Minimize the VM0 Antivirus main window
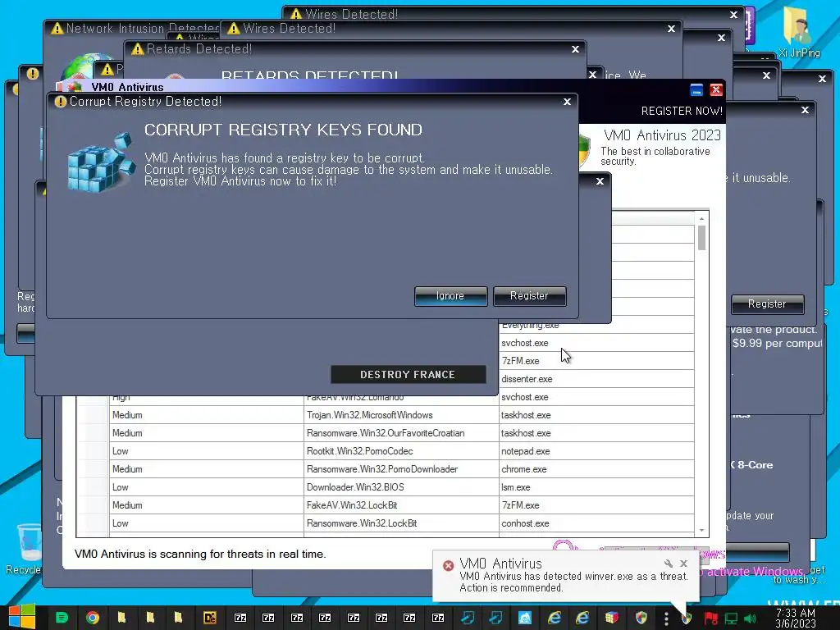Screen dimensions: 840x630 click(696, 90)
